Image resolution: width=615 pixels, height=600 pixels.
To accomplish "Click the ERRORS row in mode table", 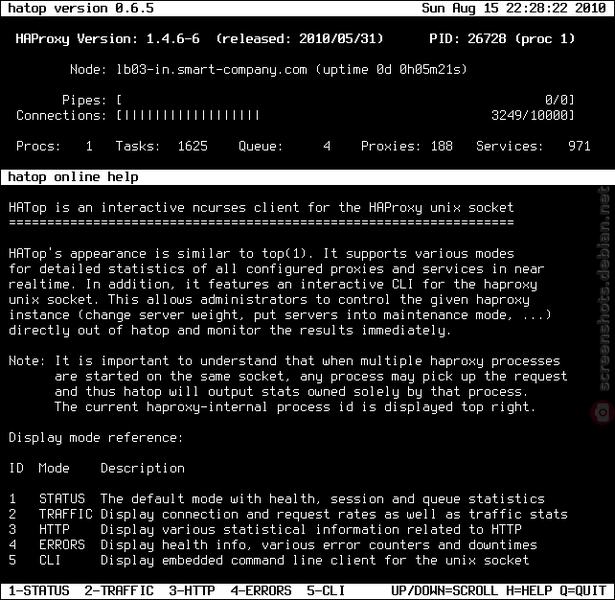I will (273, 545).
